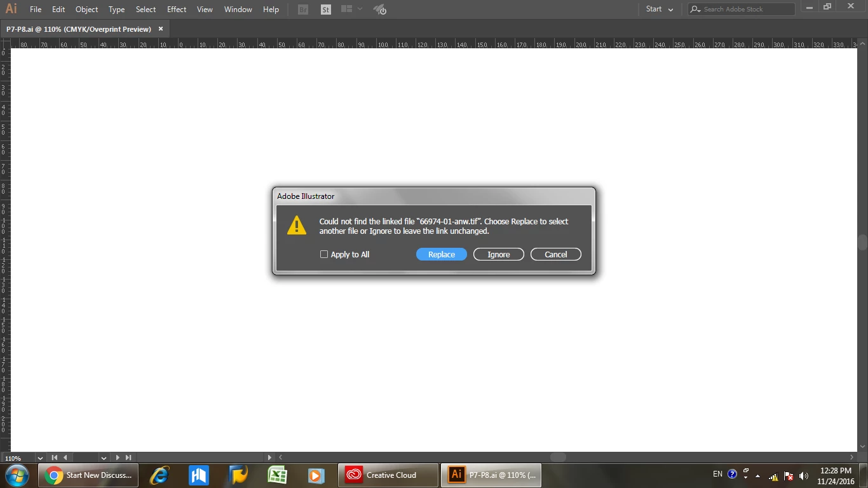Click the language bar restore icon in the tray
The image size is (868, 488).
(746, 471)
